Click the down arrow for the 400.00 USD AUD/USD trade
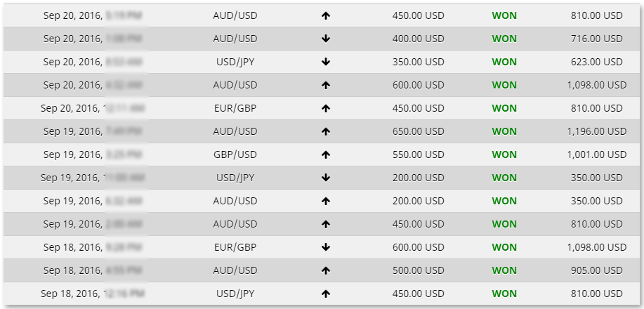The height and width of the screenshot is (309, 644). (x=326, y=39)
